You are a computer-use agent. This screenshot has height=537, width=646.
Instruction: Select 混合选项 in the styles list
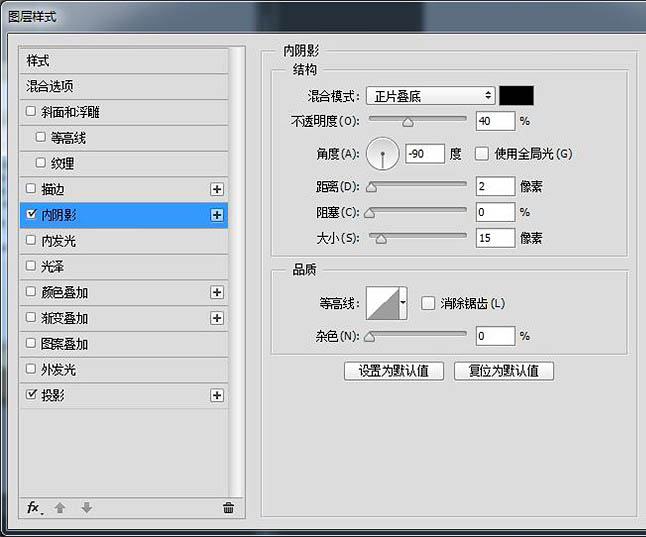[50, 86]
